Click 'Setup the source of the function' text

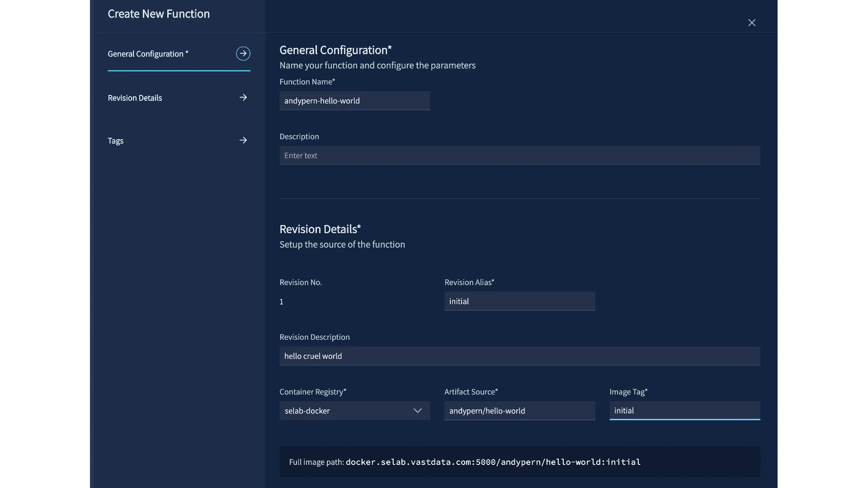pyautogui.click(x=342, y=244)
